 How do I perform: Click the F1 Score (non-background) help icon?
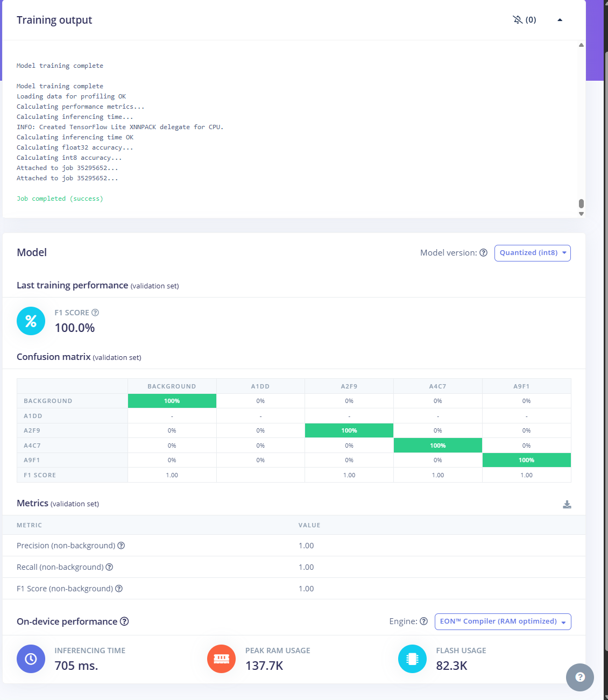119,589
